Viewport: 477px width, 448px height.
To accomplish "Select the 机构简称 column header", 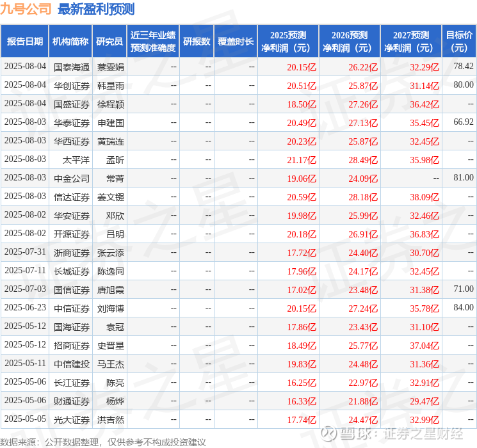I will [70, 42].
